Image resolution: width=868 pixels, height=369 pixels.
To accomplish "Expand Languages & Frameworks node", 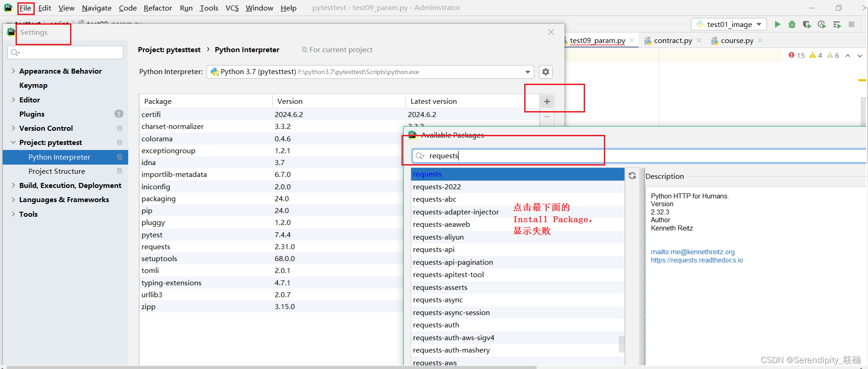I will [x=13, y=200].
